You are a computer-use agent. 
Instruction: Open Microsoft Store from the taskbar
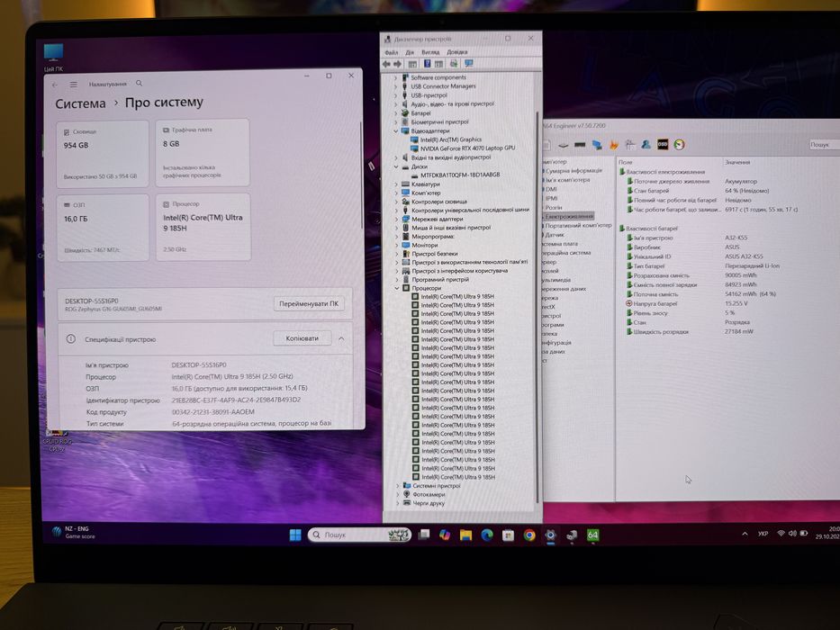click(509, 535)
